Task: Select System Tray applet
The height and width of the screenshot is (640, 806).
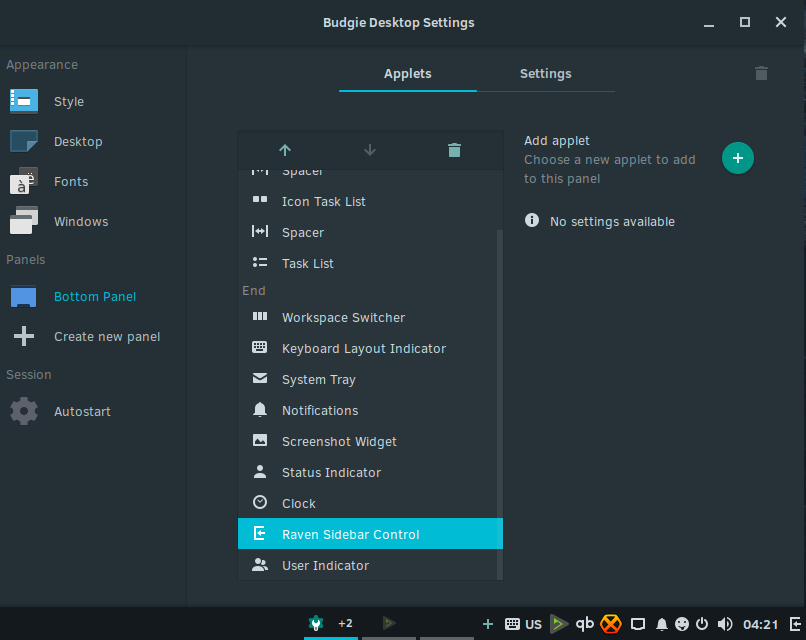Action: click(x=368, y=379)
